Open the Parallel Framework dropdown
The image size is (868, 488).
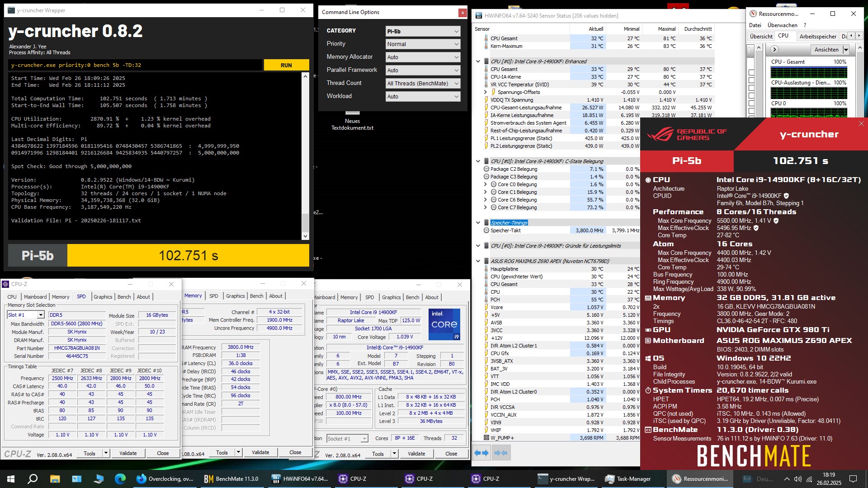(x=423, y=70)
